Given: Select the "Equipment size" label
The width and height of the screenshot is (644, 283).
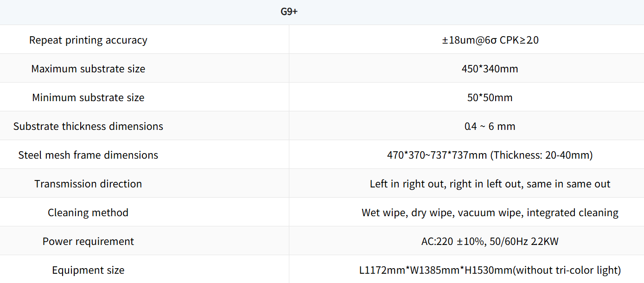Looking at the screenshot, I should (88, 270).
